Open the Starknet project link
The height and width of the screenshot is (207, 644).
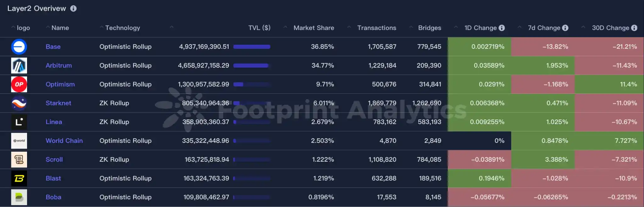click(58, 103)
